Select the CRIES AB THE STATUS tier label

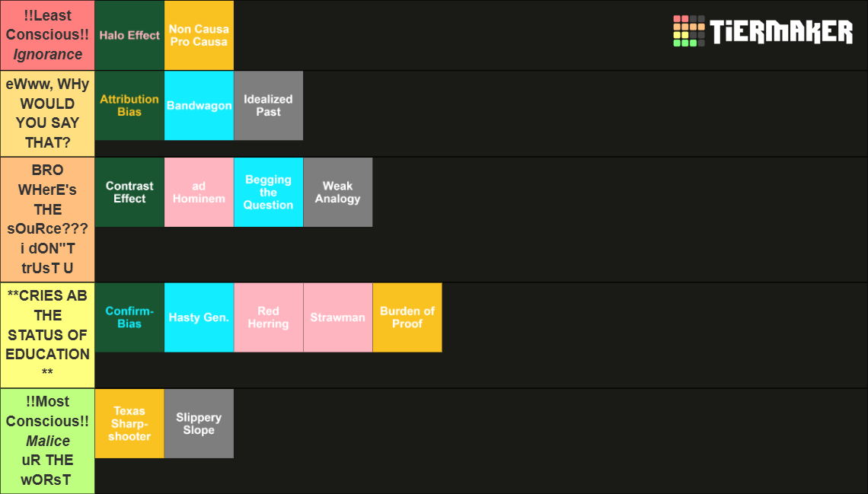pos(48,335)
